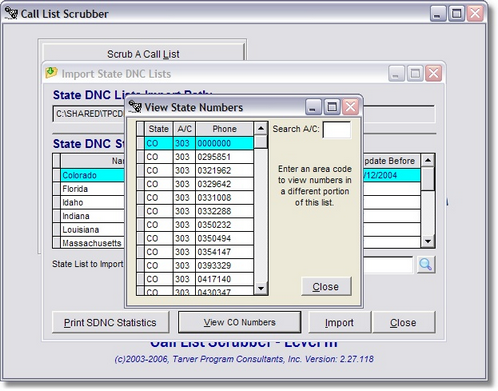Click scroll up arrow in phone numbers grid
The image size is (498, 391).
coord(261,128)
